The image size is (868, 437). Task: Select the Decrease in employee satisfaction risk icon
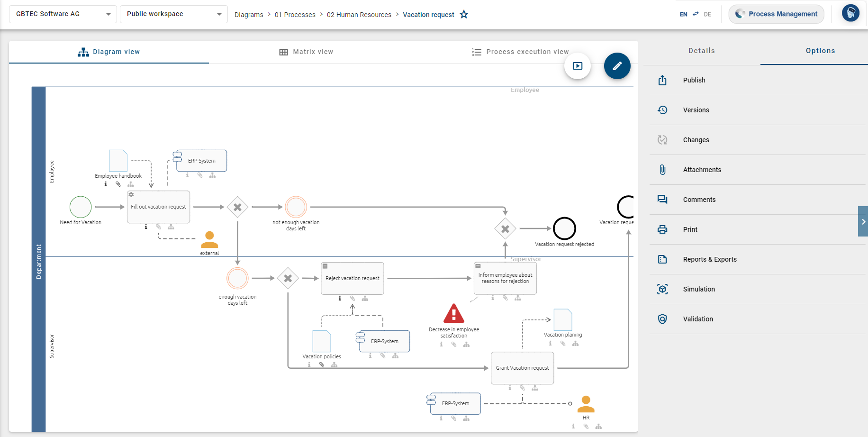(x=454, y=313)
